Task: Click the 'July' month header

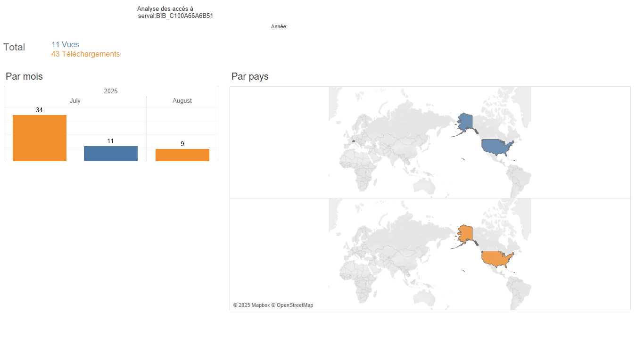Action: pos(75,101)
